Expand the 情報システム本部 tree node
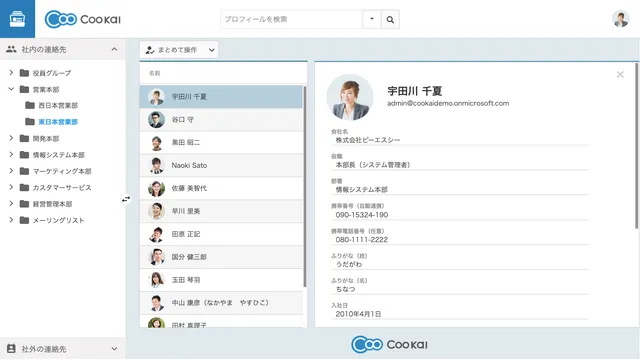 pyautogui.click(x=11, y=154)
